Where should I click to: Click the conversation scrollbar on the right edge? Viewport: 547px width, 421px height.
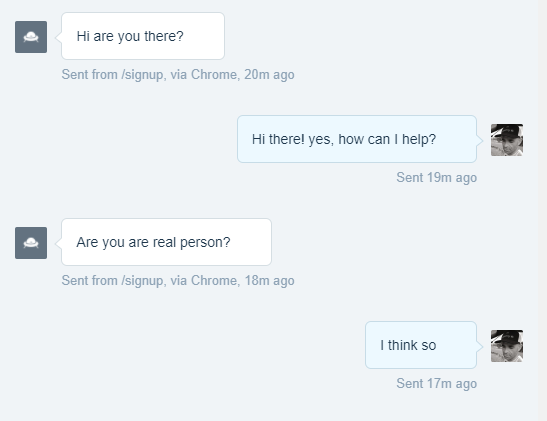tap(542, 210)
